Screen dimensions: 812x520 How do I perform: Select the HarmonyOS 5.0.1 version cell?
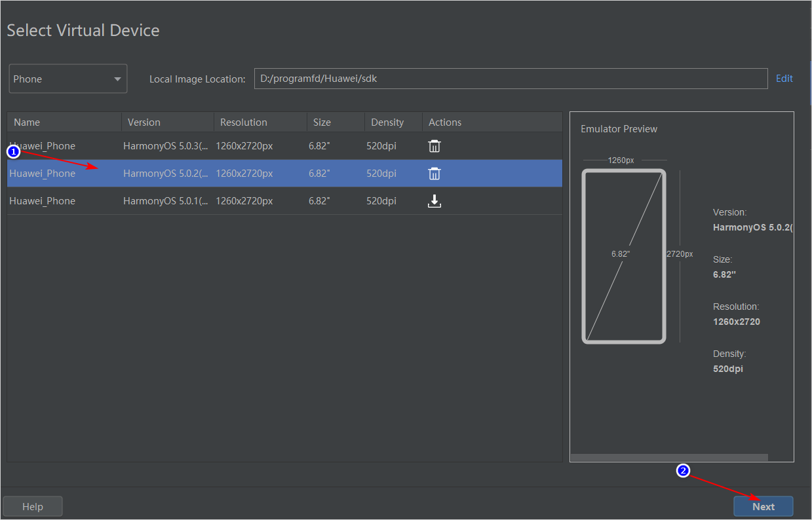(x=166, y=201)
